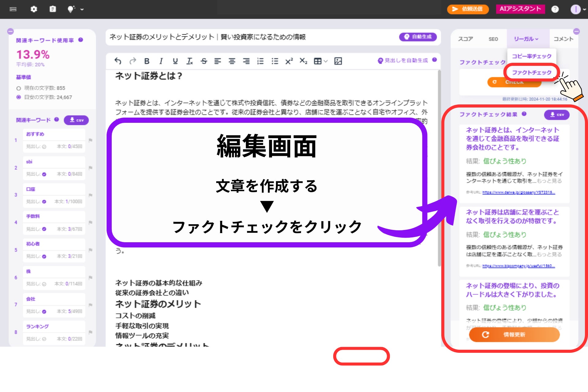Switch to the SEO tab

coord(493,39)
